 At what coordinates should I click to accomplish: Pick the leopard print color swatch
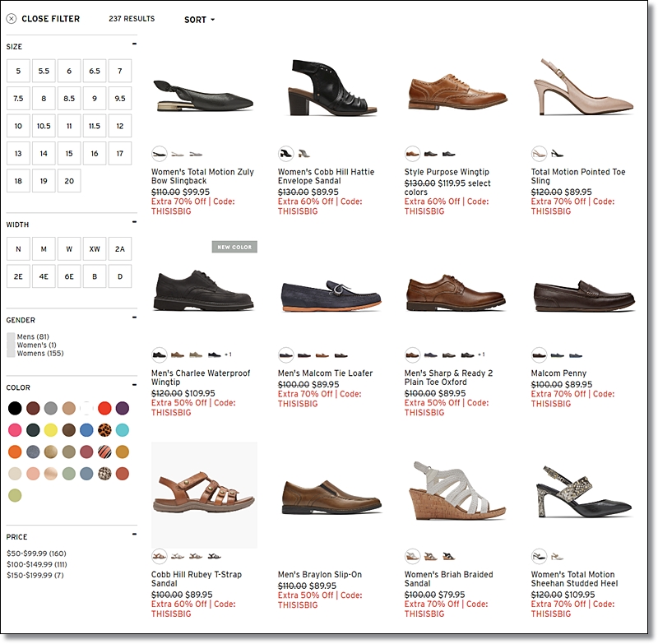(x=104, y=430)
